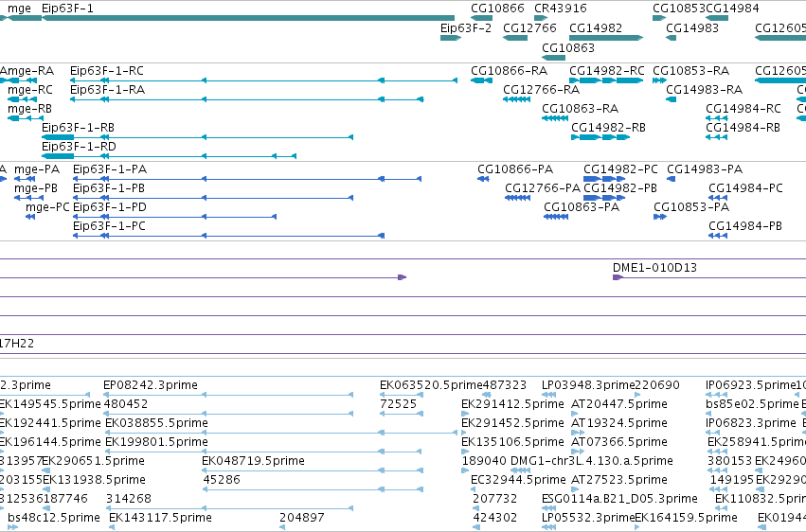Open the Eip63F-1-PA protein label

pyautogui.click(x=110, y=169)
